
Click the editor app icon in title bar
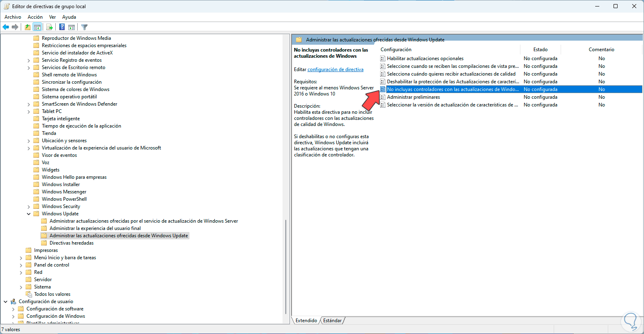coord(7,6)
